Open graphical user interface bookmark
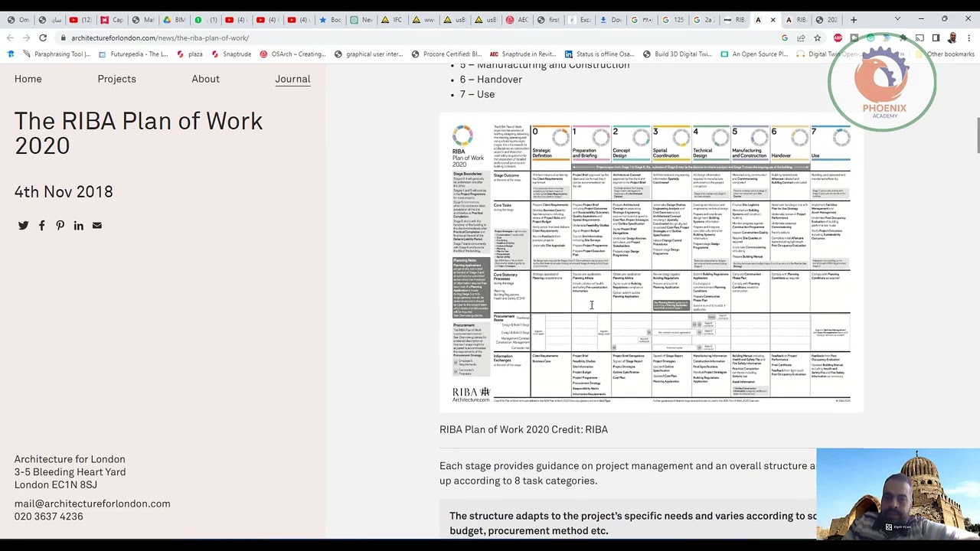 pos(368,54)
